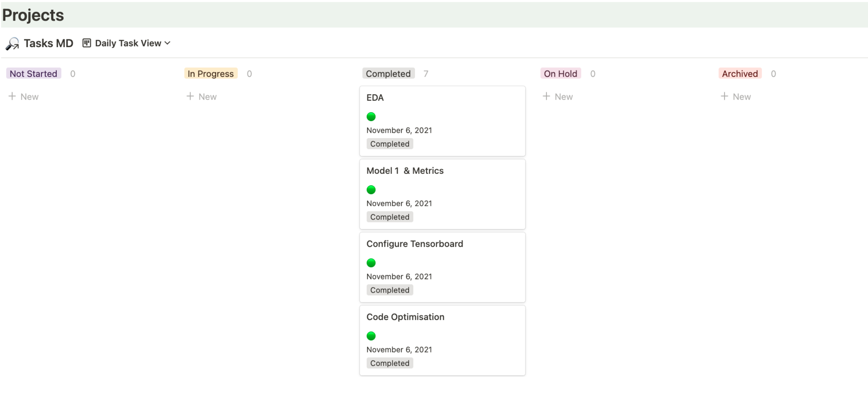
Task: Click the Not Started column label
Action: point(33,73)
